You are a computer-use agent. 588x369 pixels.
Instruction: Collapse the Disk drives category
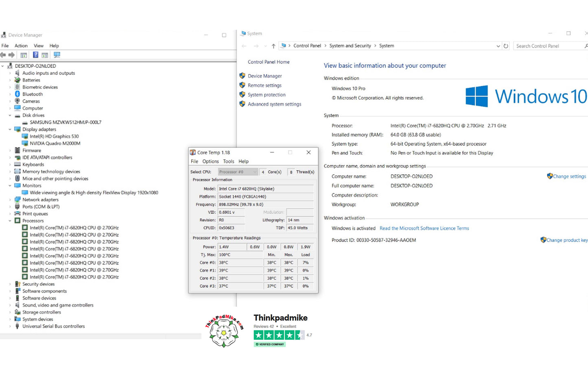tap(10, 115)
